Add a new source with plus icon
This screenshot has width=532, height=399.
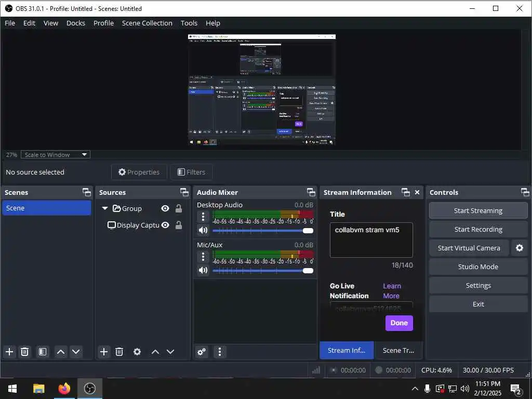point(104,352)
